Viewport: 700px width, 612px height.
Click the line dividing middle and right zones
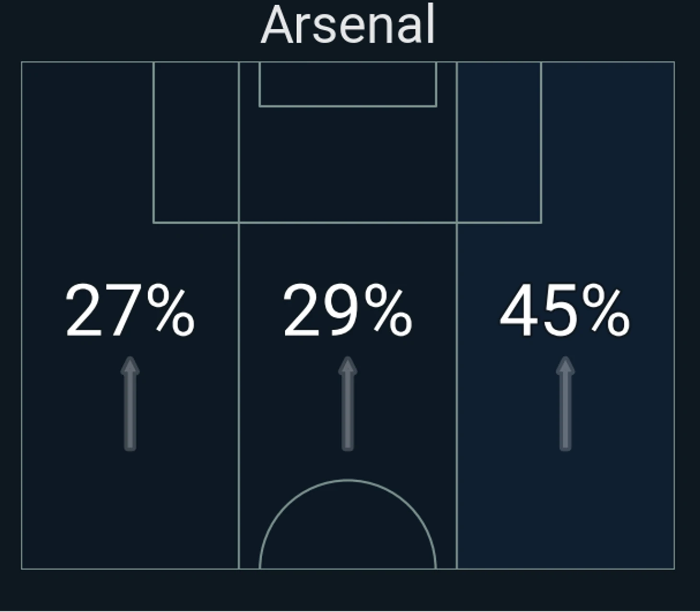[457, 383]
